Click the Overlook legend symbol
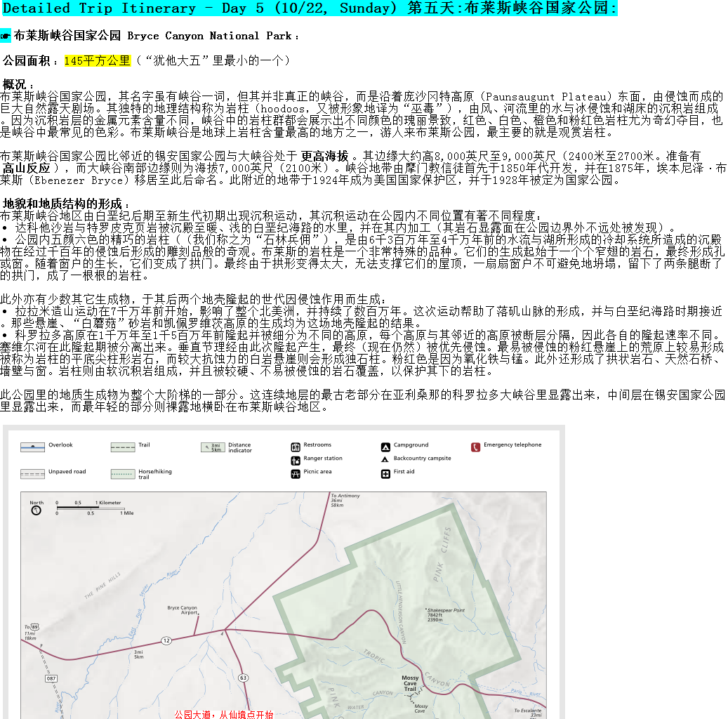The height and width of the screenshot is (719, 728). point(32,447)
